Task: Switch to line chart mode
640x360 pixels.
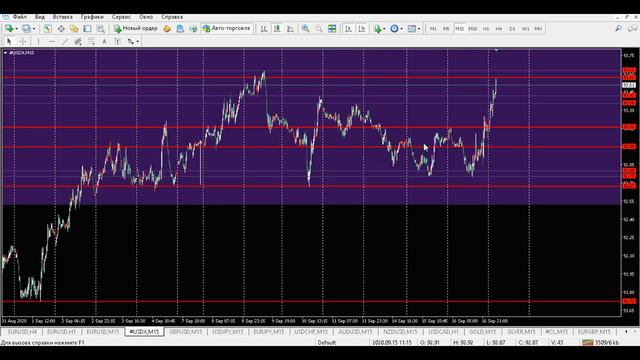Action: click(290, 29)
